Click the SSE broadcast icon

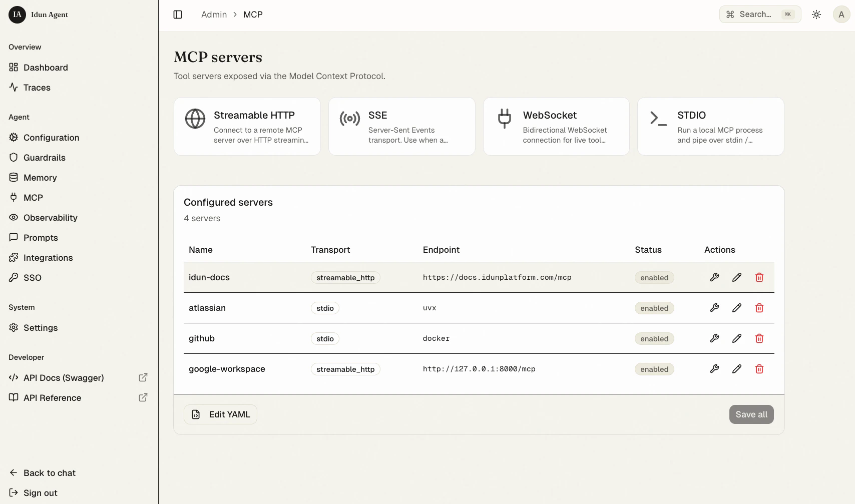[350, 119]
